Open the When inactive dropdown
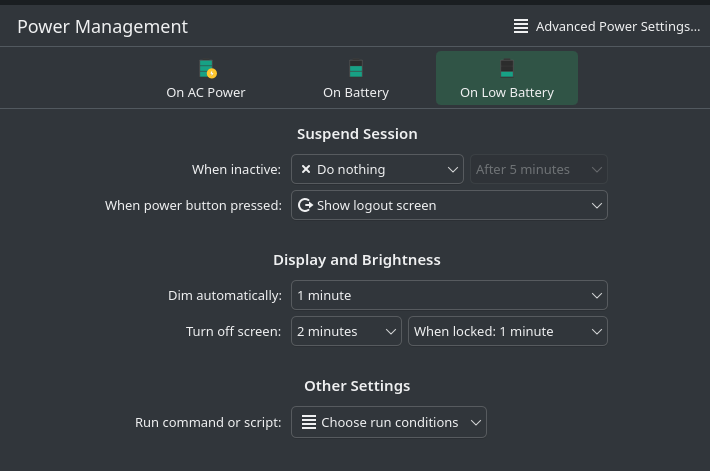Image resolution: width=710 pixels, height=471 pixels. [377, 170]
